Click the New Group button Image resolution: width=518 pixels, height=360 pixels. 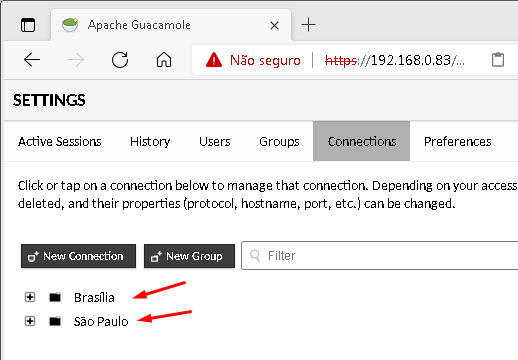189,256
